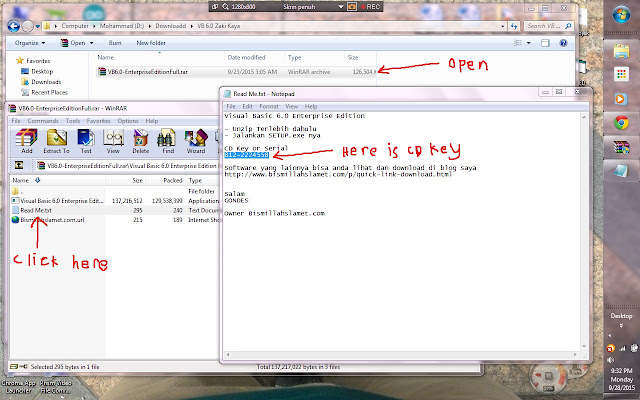Open Explorer help question mark icon
Screen dimensions: 640x400
(x=563, y=43)
